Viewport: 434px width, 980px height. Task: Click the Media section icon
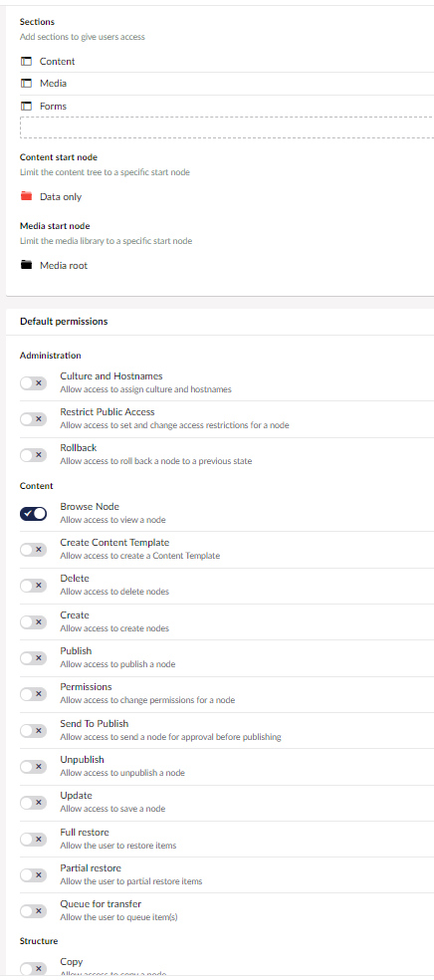pos(26,83)
